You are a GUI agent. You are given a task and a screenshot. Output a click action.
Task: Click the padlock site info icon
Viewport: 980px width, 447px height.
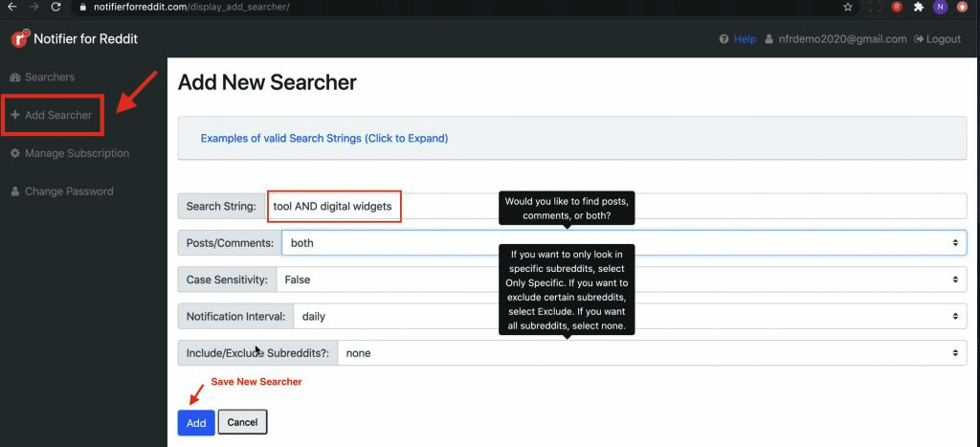(82, 8)
